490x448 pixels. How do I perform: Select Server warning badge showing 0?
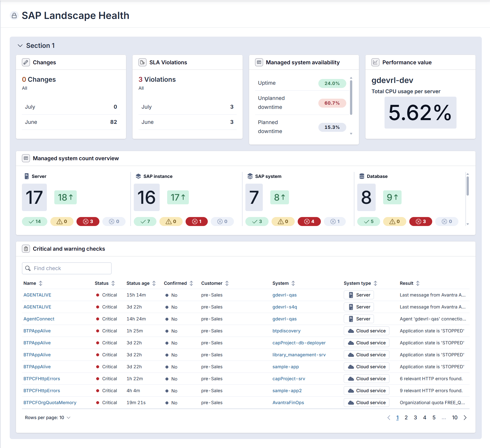(62, 222)
